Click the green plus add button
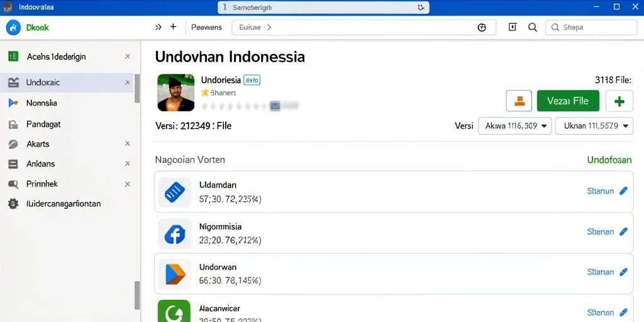644x322 pixels. pos(619,101)
